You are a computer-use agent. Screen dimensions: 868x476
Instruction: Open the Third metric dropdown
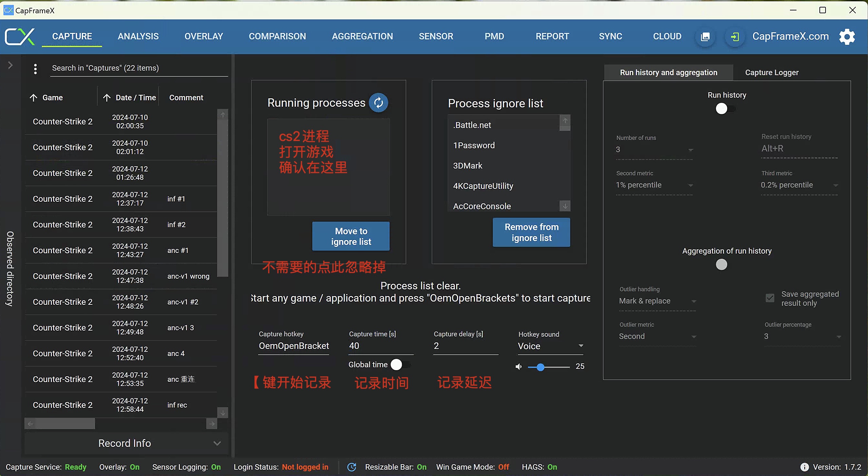tap(799, 185)
